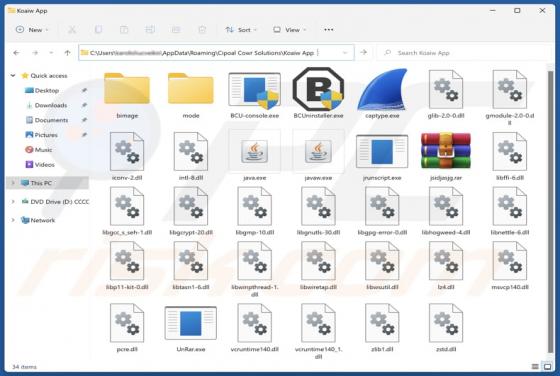The width and height of the screenshot is (560, 376).
Task: Switch to large thumbnails view toggle
Action: (547, 366)
